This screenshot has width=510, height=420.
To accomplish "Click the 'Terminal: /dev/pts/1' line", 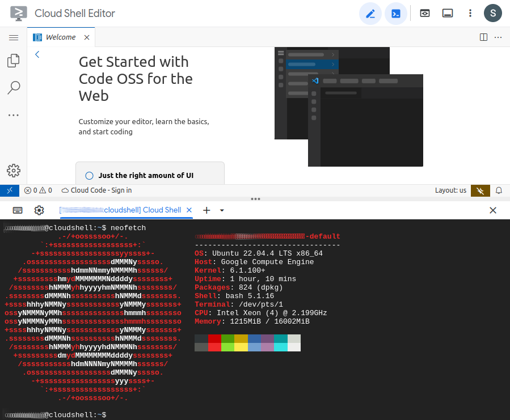I will click(239, 304).
